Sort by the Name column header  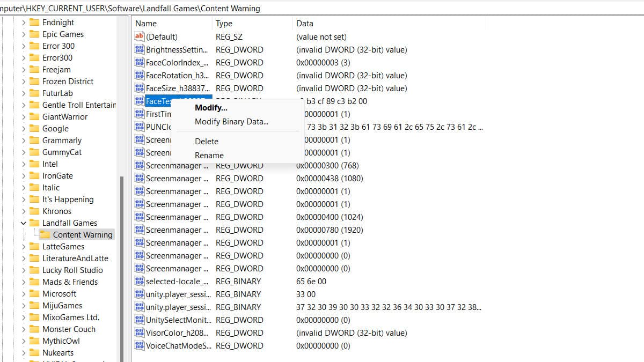click(x=172, y=24)
